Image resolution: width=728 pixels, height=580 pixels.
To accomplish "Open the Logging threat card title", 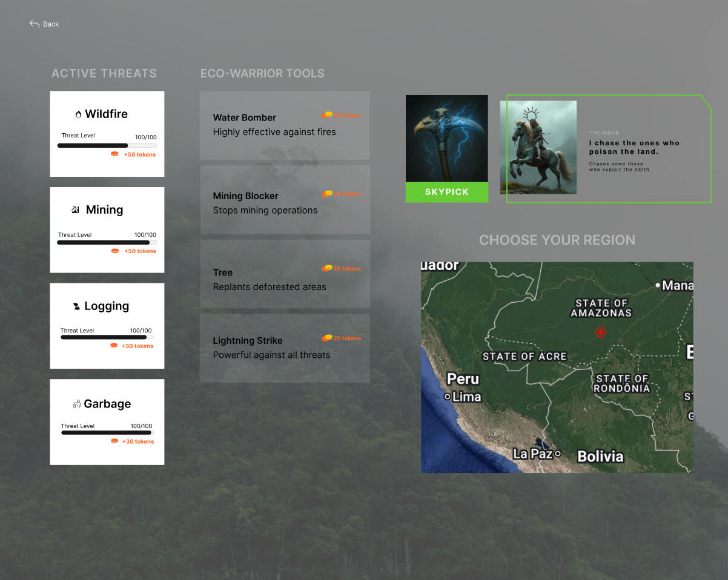I will pyautogui.click(x=107, y=306).
